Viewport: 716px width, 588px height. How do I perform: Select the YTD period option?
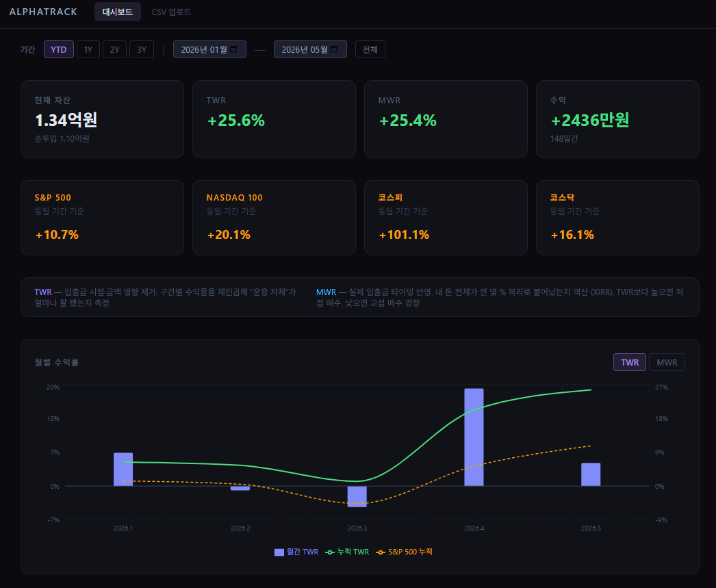click(58, 49)
